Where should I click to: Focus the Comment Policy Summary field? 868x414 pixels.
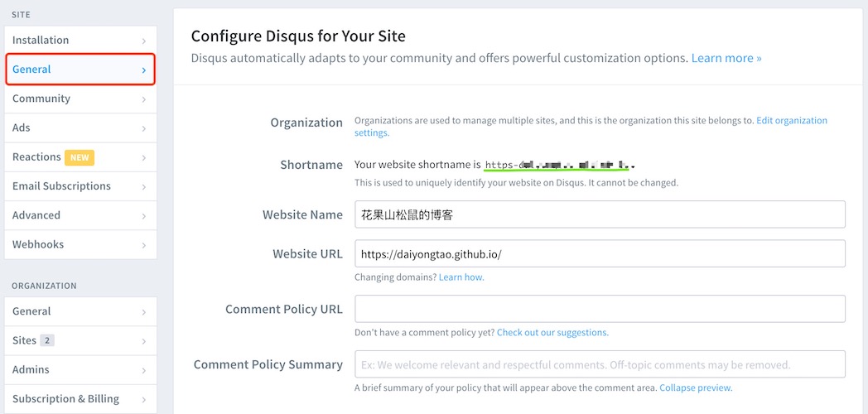(600, 364)
